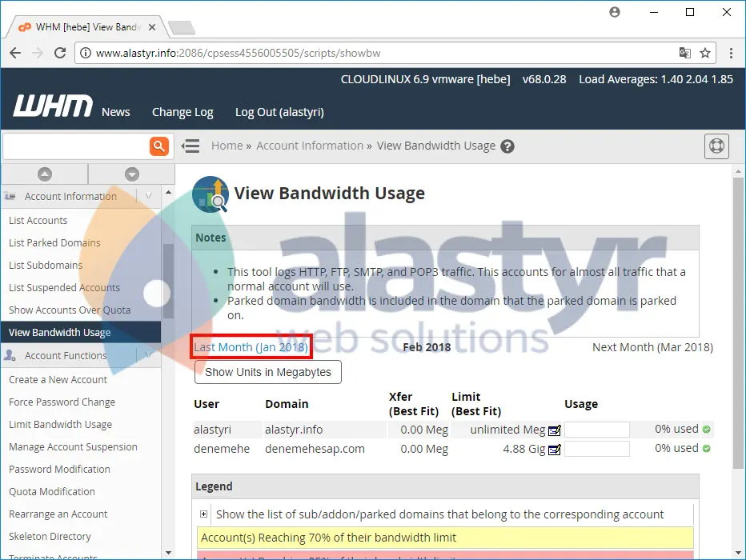View site information icon in address bar

(85, 53)
